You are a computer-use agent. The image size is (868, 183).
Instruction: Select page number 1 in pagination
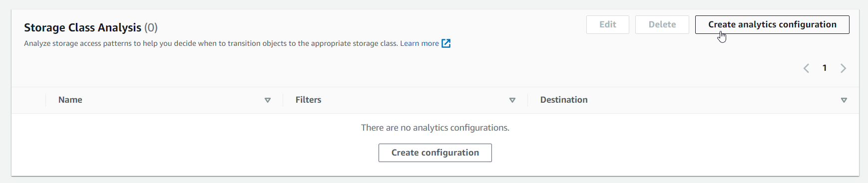click(825, 68)
